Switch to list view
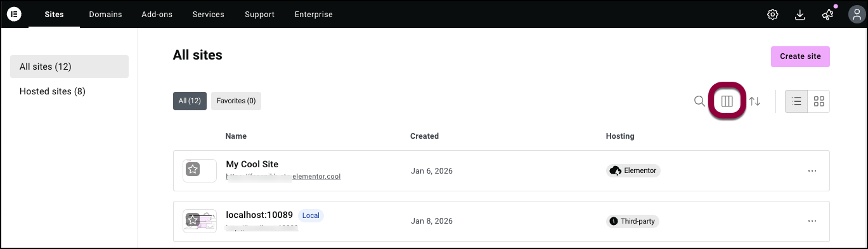The image size is (868, 249). pyautogui.click(x=796, y=101)
